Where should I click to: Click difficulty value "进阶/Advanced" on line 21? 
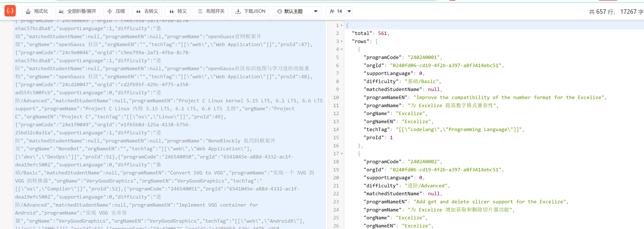pos(426,186)
